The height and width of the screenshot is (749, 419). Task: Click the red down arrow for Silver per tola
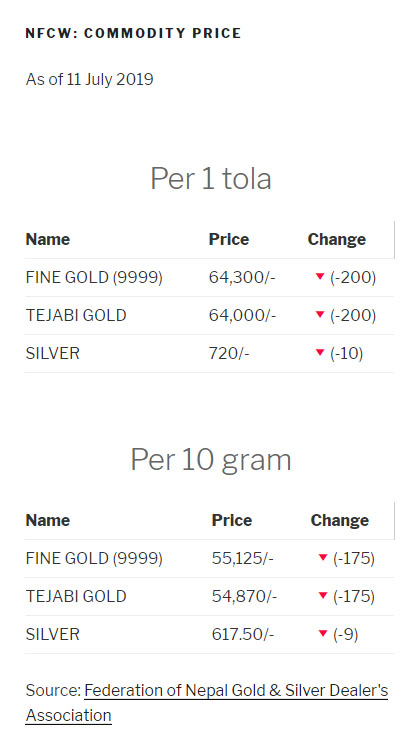pos(320,353)
